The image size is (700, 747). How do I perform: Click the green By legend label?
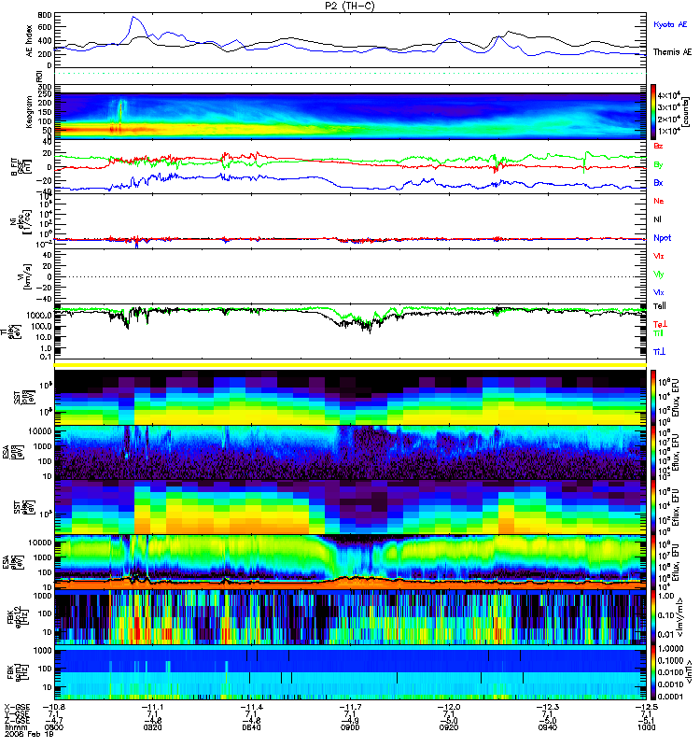pos(658,165)
